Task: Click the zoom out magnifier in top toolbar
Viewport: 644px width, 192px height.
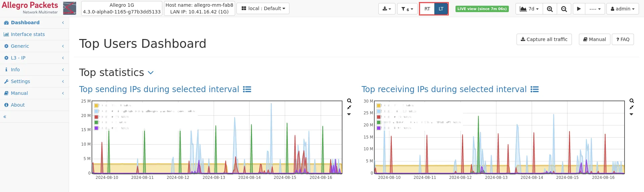Action: [x=564, y=9]
